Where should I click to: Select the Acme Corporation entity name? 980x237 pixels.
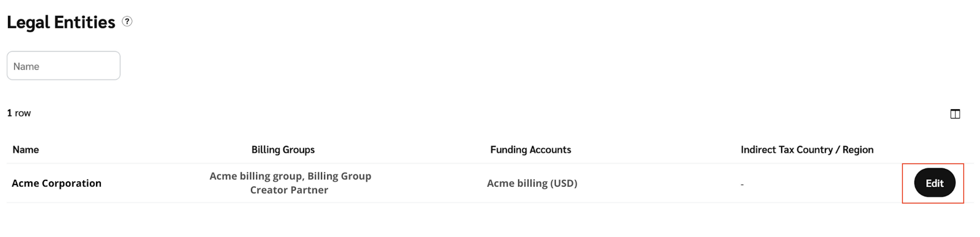(x=56, y=183)
